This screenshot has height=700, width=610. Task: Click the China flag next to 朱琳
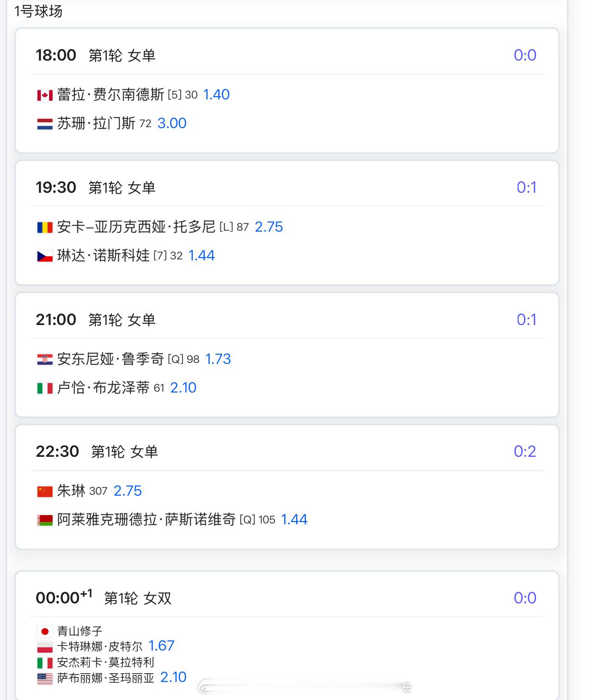(x=45, y=491)
